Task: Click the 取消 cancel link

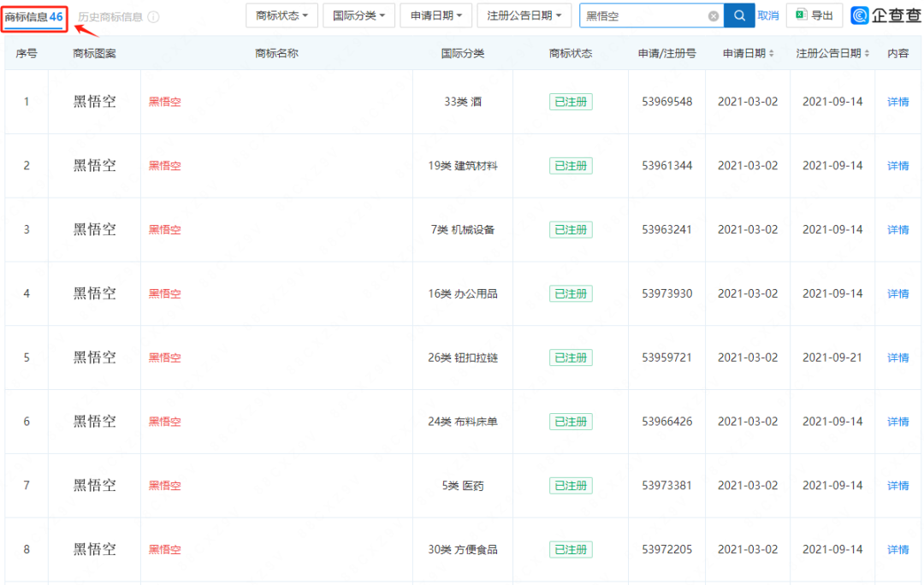Action: (x=767, y=15)
